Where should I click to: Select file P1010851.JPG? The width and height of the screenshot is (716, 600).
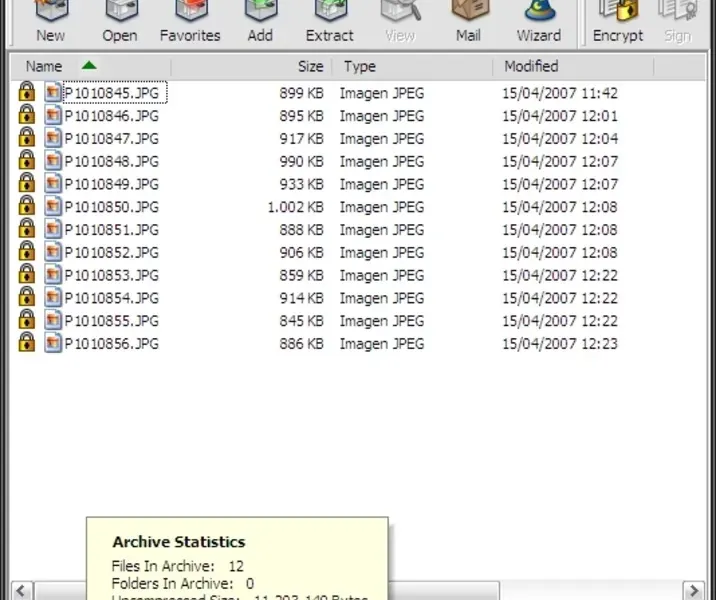point(112,230)
